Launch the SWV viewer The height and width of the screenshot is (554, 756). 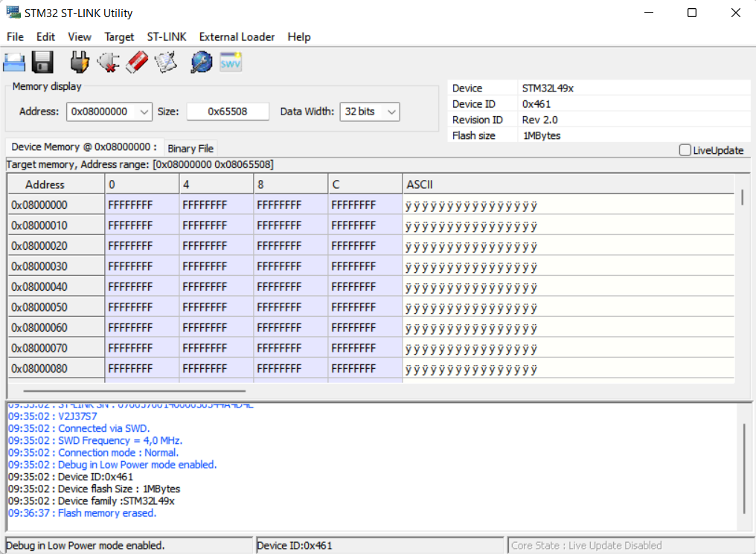230,62
